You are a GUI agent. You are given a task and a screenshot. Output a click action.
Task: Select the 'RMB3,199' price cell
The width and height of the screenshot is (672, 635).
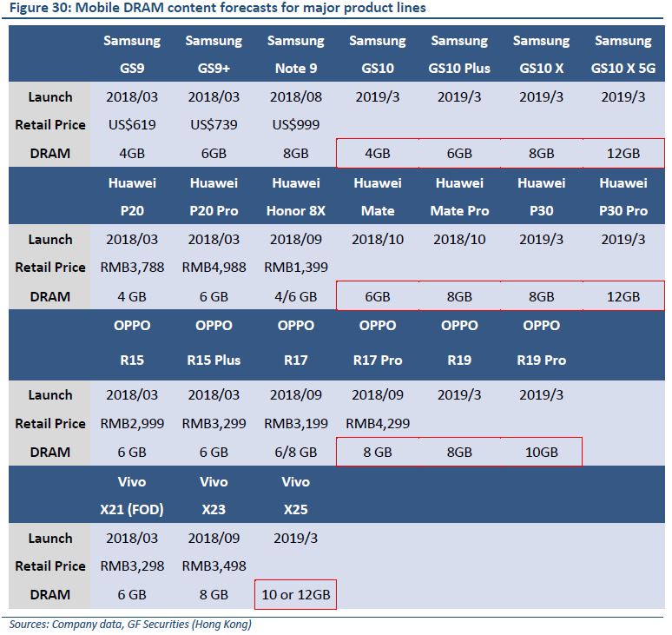click(x=296, y=424)
